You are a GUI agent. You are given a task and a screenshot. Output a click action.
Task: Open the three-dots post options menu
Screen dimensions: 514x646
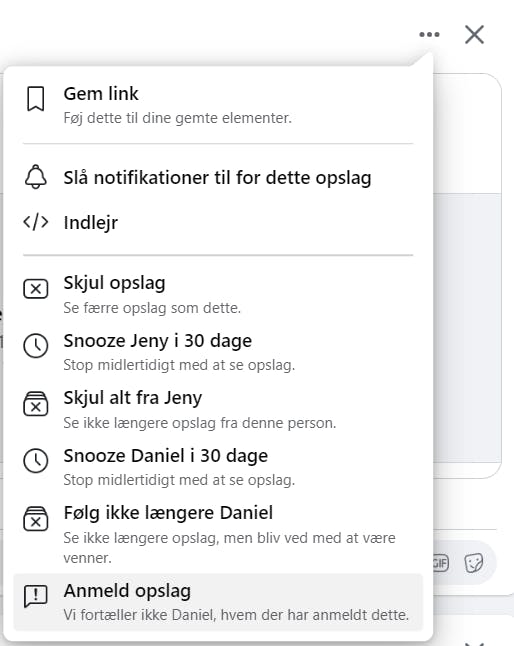click(x=429, y=34)
